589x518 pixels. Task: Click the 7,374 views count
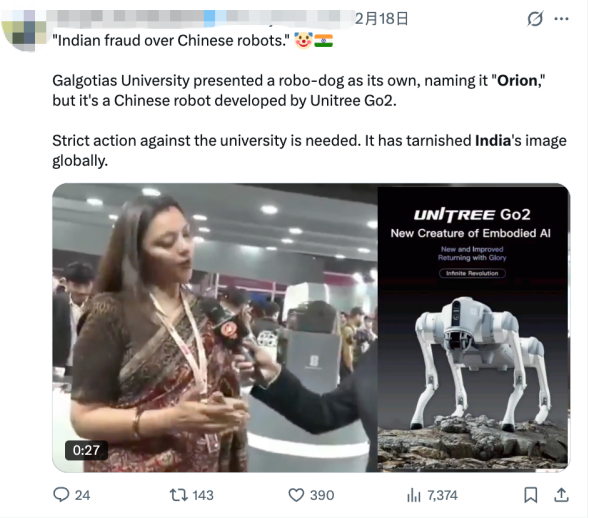point(443,495)
